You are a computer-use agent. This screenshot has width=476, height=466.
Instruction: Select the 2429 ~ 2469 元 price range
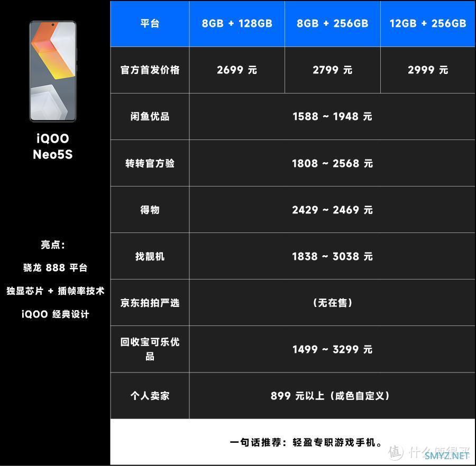(x=333, y=210)
